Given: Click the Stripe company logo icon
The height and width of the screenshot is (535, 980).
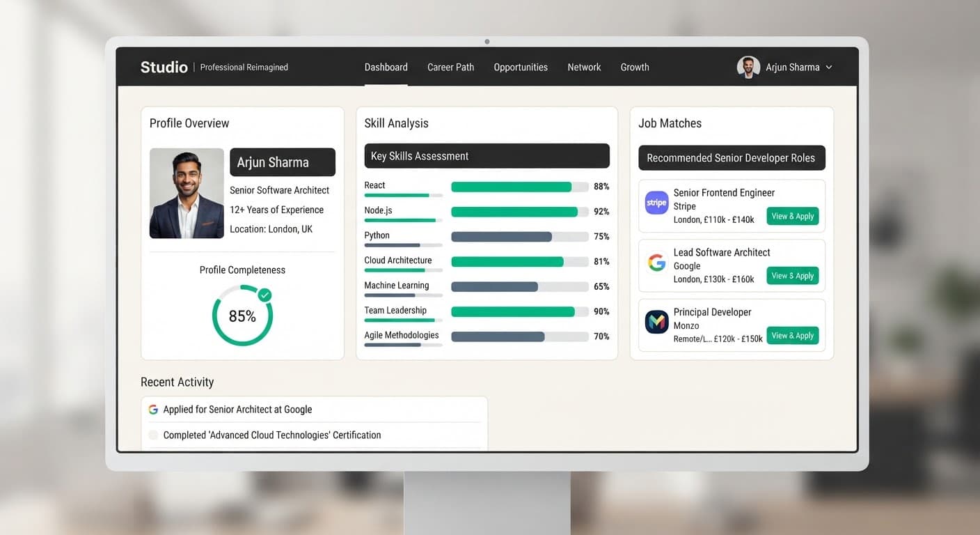Looking at the screenshot, I should click(656, 203).
